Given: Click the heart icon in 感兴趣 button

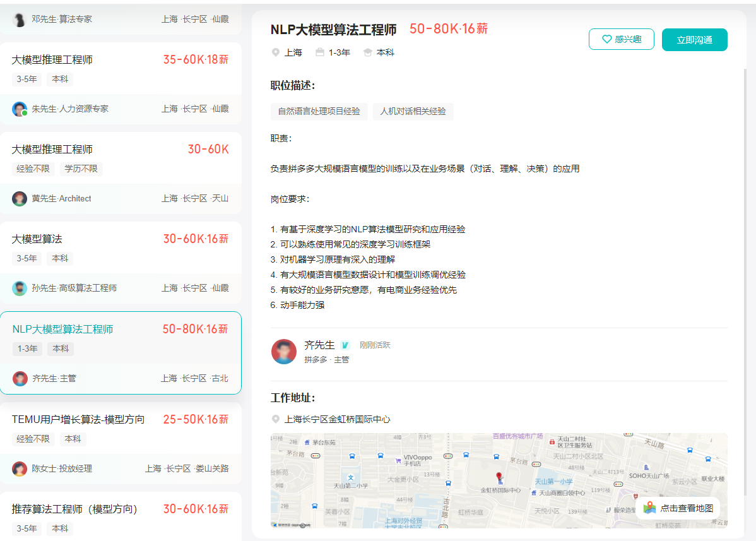Looking at the screenshot, I should coord(606,39).
